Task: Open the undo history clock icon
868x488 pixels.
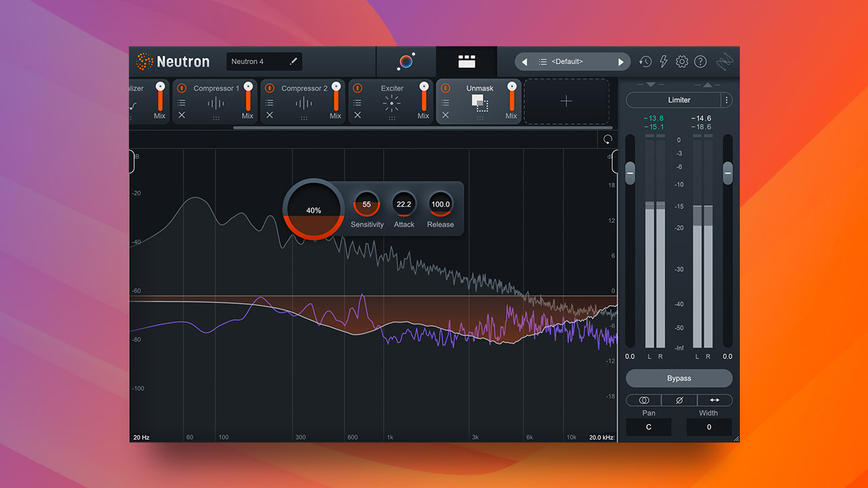Action: (645, 62)
